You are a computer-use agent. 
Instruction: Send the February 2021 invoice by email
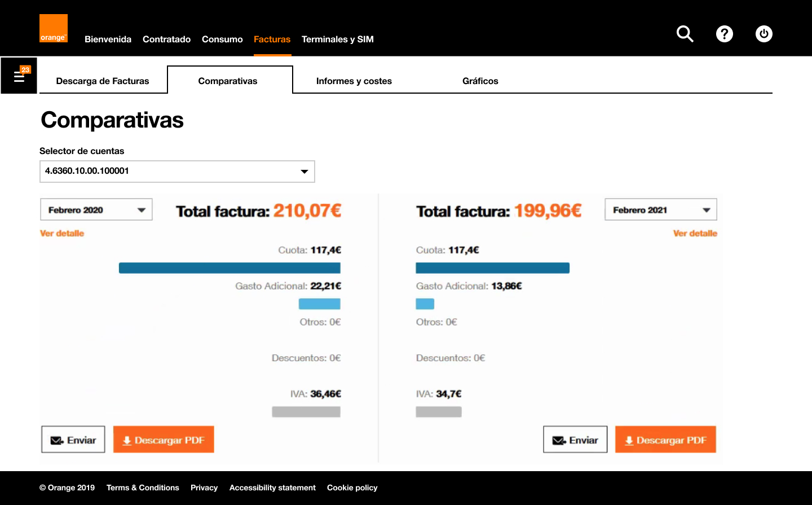coord(575,440)
